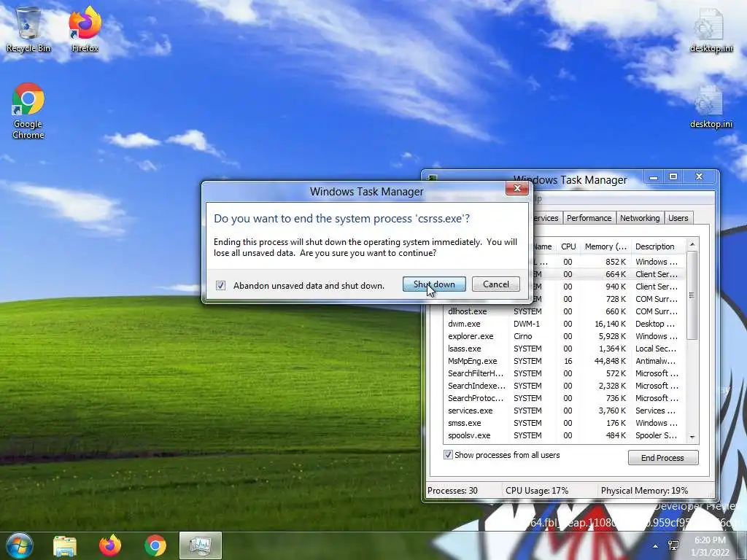747x560 pixels.
Task: Open the Google Chrome desktop shortcut
Action: click(28, 111)
